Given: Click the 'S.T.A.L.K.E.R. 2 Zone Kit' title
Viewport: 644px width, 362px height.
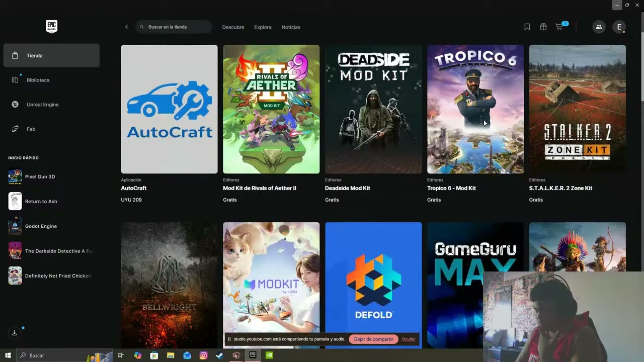Looking at the screenshot, I should 560,188.
